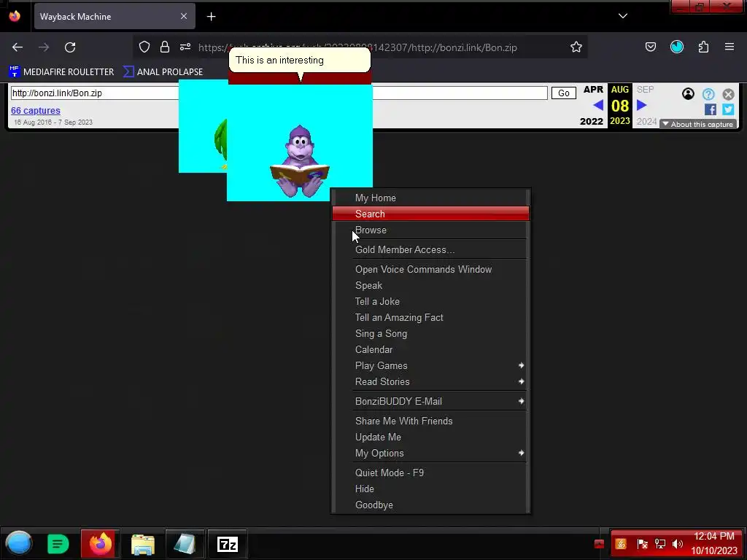This screenshot has width=747, height=560.
Task: Select Tell an Amazing Fact
Action: [430, 318]
